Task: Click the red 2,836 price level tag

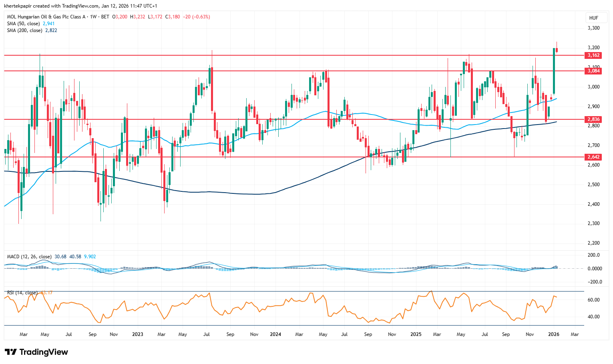Action: 593,119
